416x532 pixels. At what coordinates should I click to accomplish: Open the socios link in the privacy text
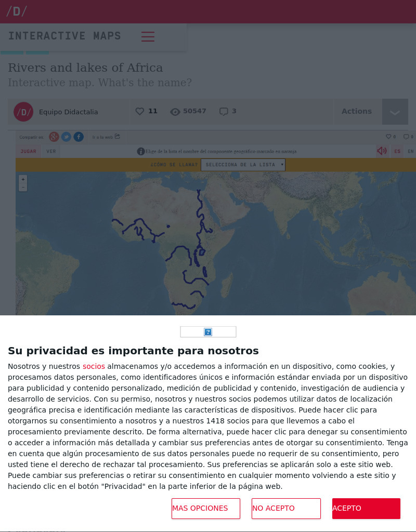click(x=94, y=366)
